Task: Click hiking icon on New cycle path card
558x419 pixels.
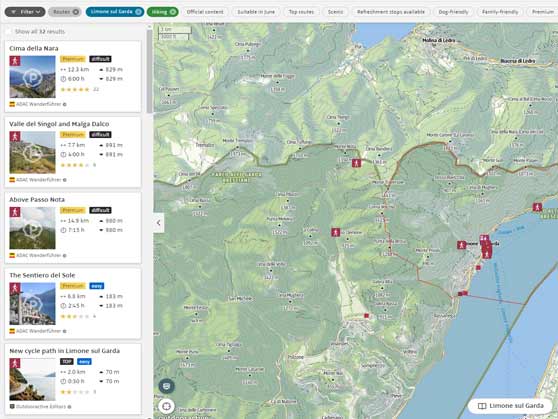Action: pos(15,363)
